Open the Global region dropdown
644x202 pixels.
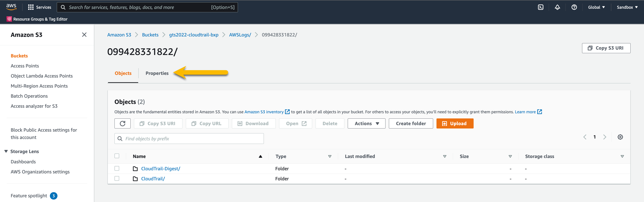click(x=596, y=7)
